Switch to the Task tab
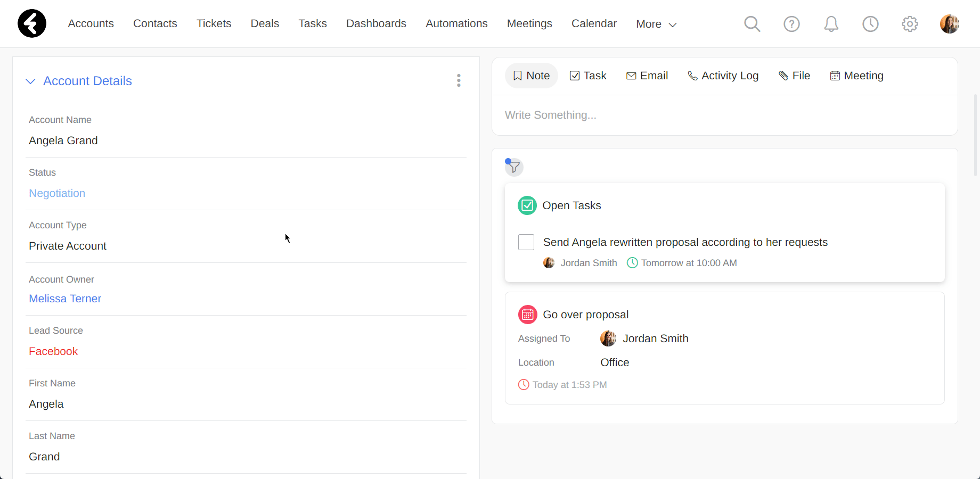This screenshot has width=980, height=479. click(x=588, y=76)
